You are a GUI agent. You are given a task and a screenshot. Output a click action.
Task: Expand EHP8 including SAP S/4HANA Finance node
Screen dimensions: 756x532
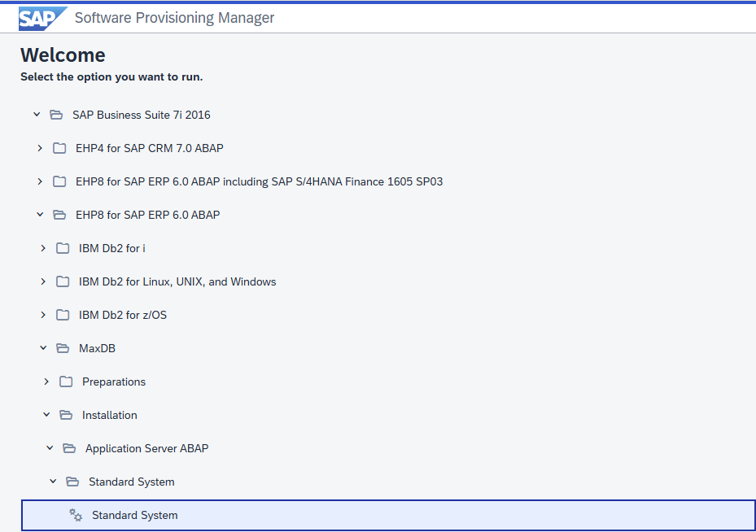(x=40, y=181)
